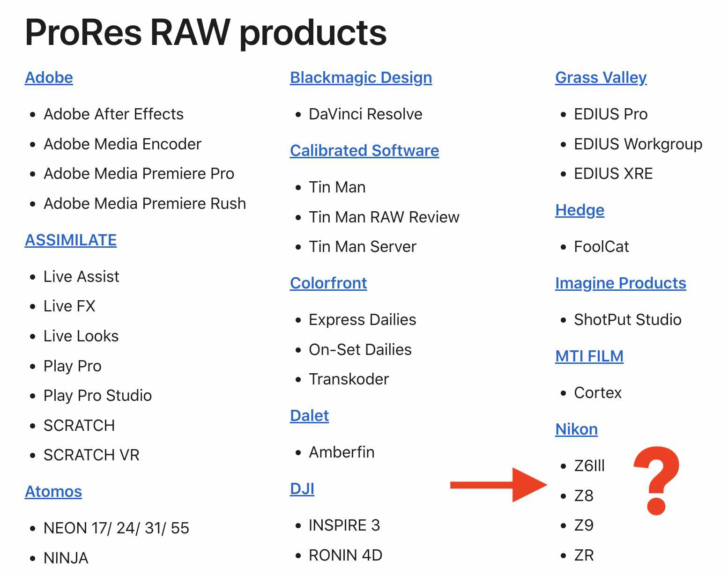Click the ProRes RAW products heading
Screen dimensions: 728x576
206,32
